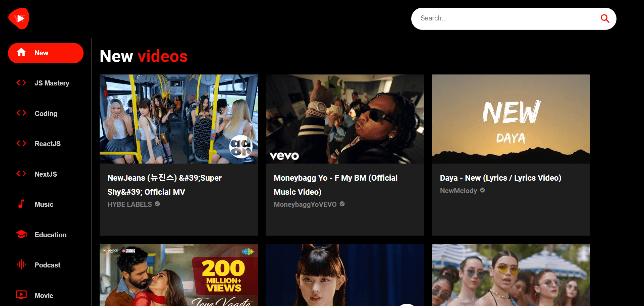
Task: Open the Movie category
Action: click(46, 296)
